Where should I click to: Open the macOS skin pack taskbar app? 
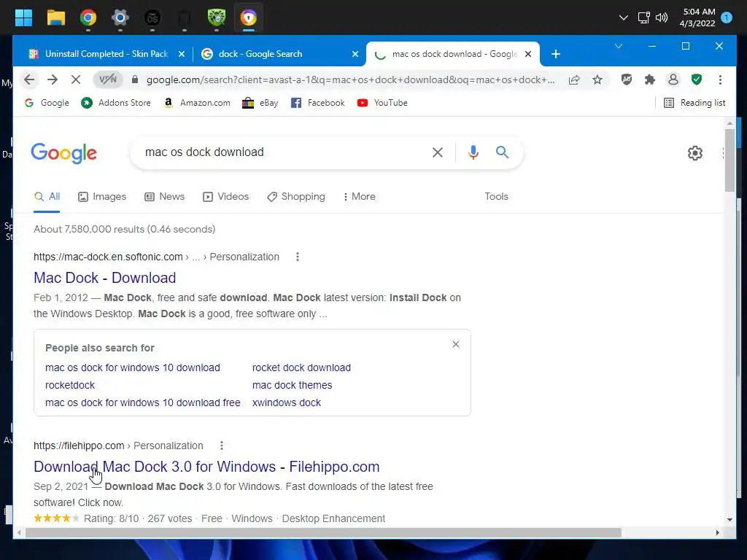click(x=152, y=18)
